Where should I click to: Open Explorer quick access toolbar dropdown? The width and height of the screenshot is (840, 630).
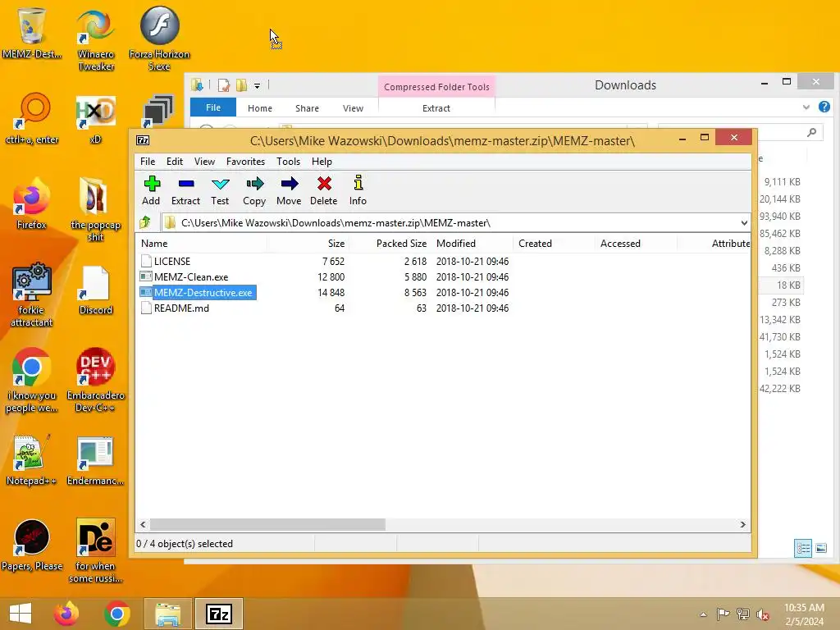(257, 85)
